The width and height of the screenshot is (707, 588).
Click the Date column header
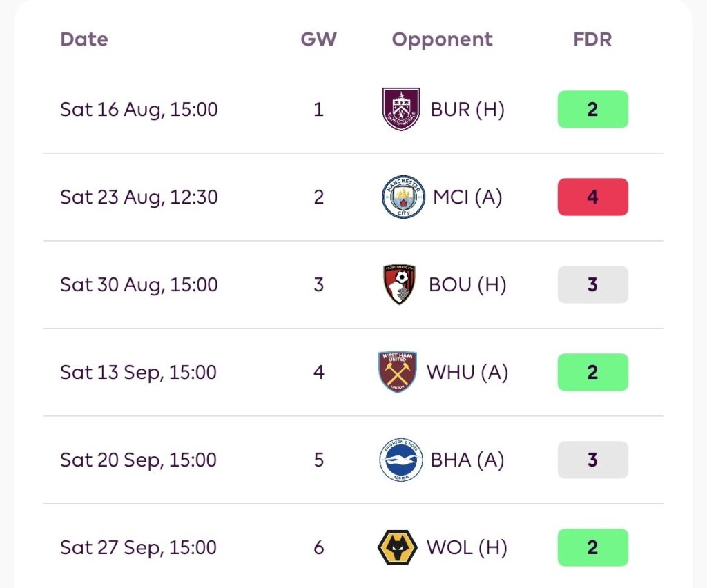coord(84,39)
